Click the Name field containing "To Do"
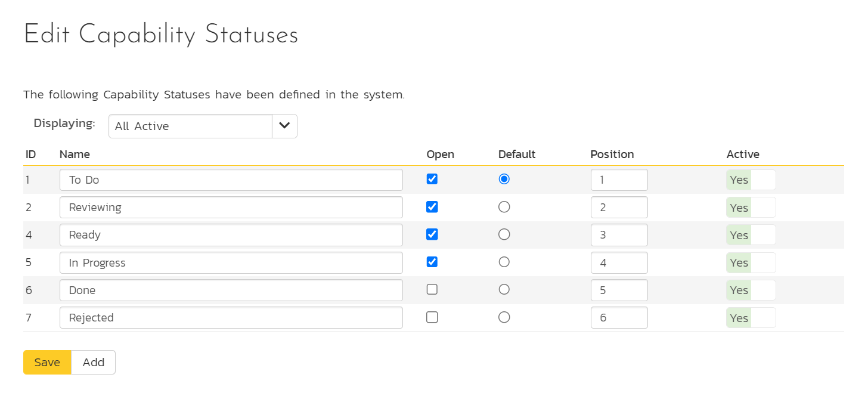 (231, 179)
